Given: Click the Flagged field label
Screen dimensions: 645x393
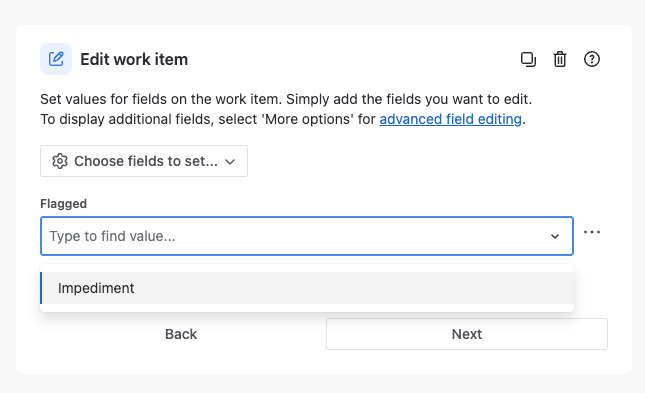Looking at the screenshot, I should click(64, 204).
